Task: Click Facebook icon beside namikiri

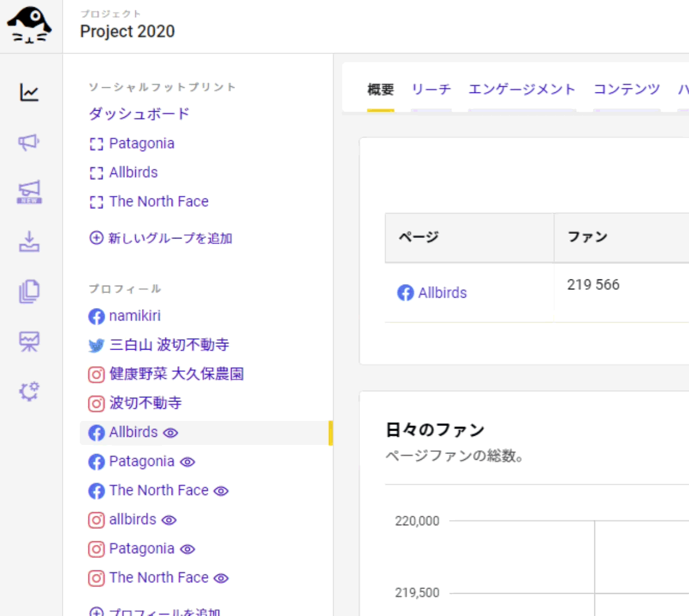Action: click(x=96, y=317)
